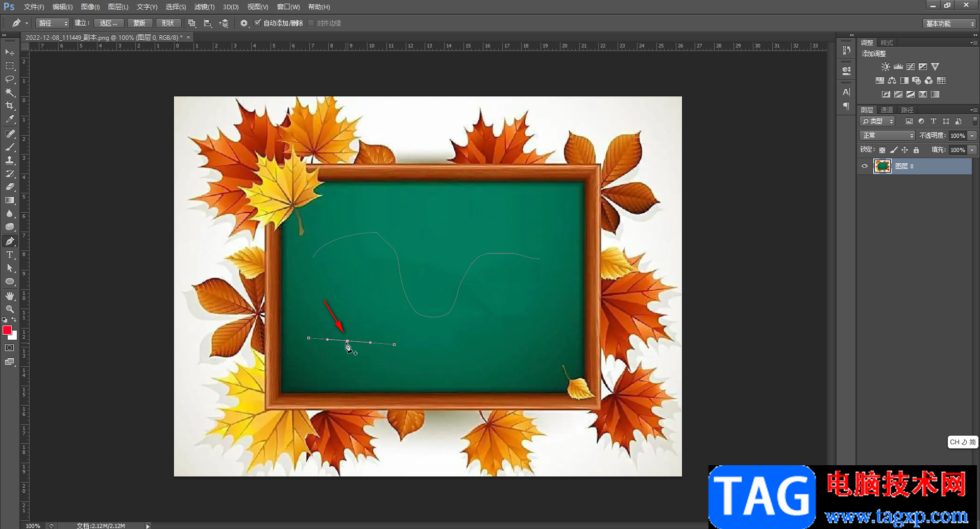Open the path alignment options
Screen dimensions: 980x529
coord(208,23)
